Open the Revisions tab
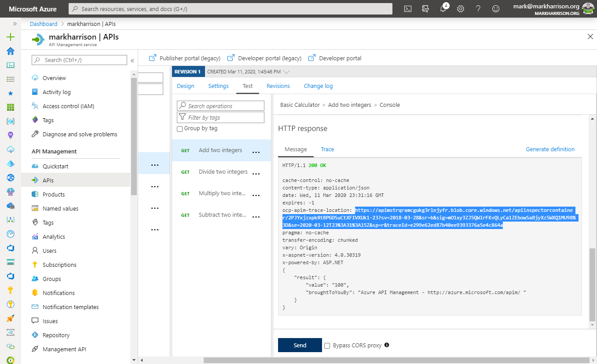 tap(278, 86)
